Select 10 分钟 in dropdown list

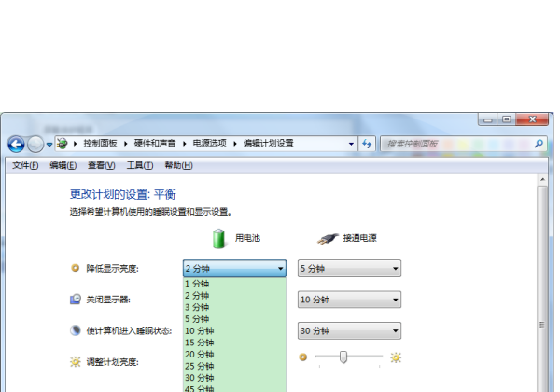click(x=234, y=331)
